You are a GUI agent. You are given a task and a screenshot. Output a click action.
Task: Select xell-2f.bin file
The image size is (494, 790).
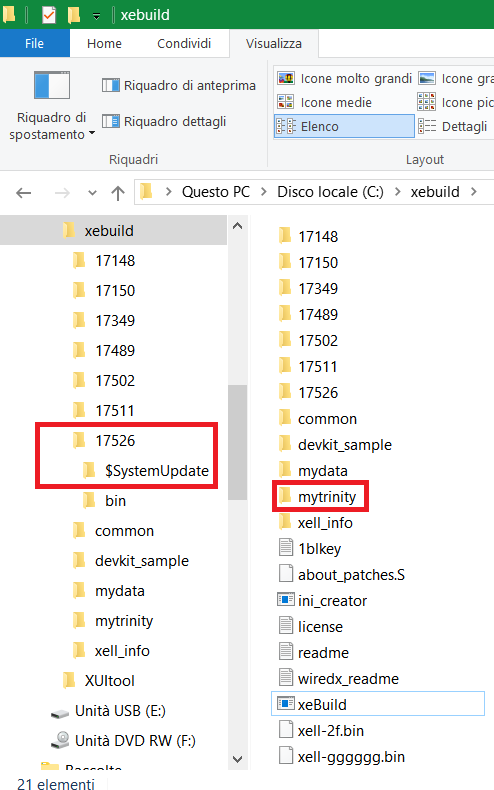[x=321, y=731]
